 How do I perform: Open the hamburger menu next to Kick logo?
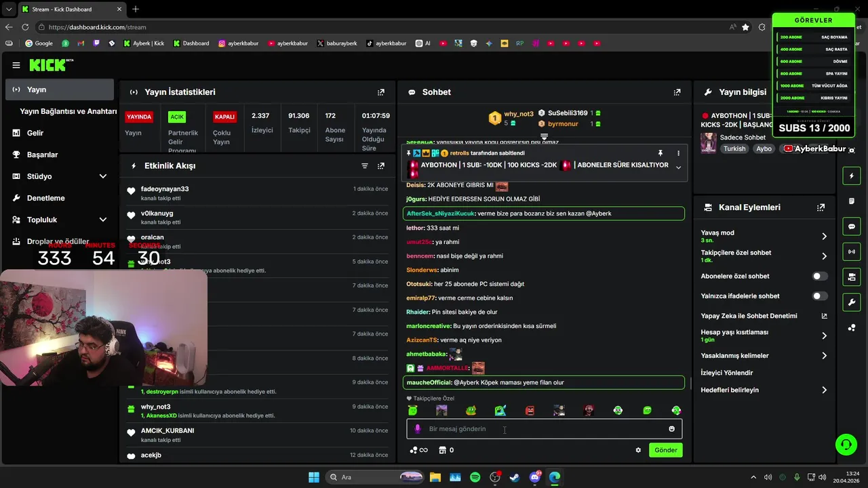click(x=16, y=65)
